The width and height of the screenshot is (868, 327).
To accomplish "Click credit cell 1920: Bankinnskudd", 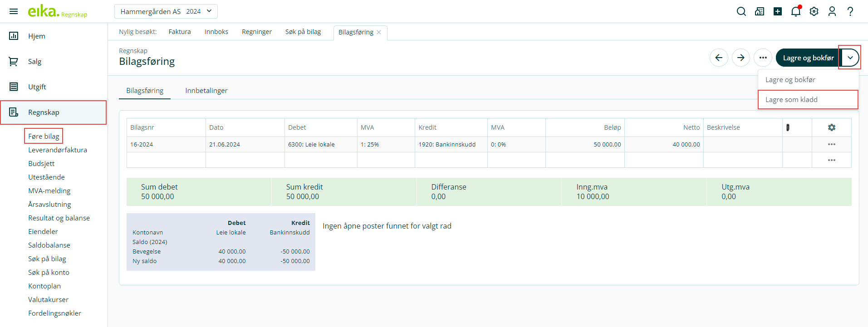I will click(451, 144).
